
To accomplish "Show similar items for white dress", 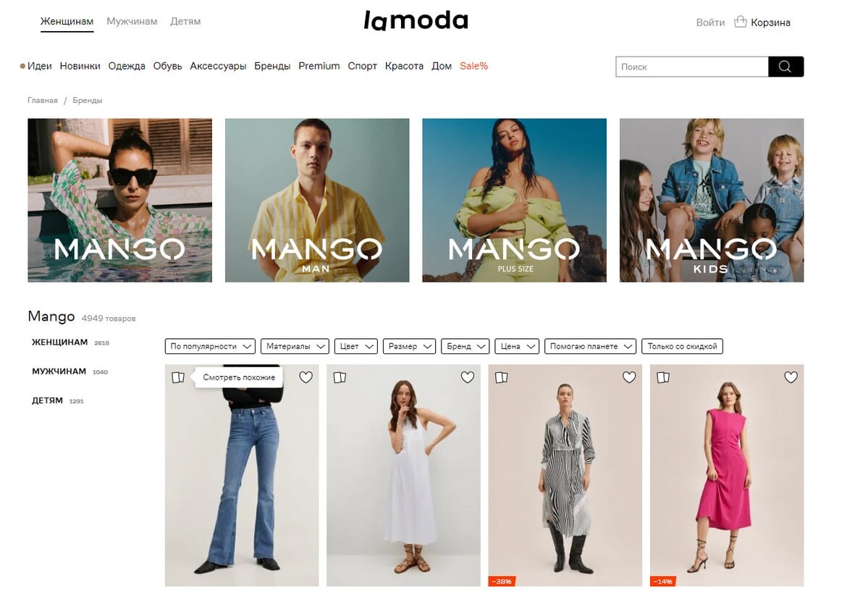I will tap(340, 377).
